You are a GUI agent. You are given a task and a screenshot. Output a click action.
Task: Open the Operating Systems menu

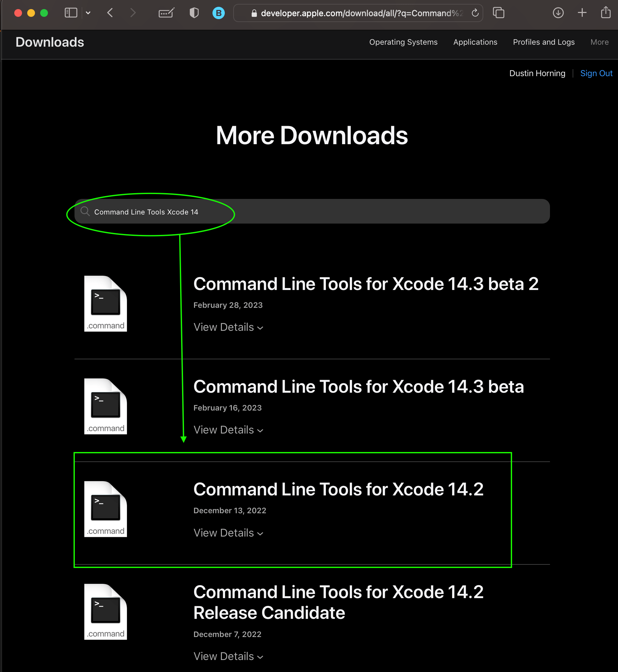pyautogui.click(x=403, y=42)
